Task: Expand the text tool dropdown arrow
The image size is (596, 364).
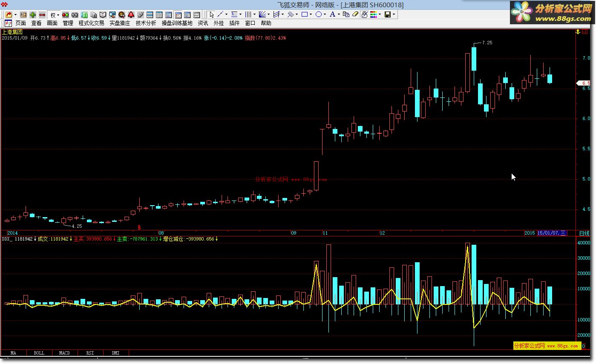Action: pyautogui.click(x=339, y=14)
